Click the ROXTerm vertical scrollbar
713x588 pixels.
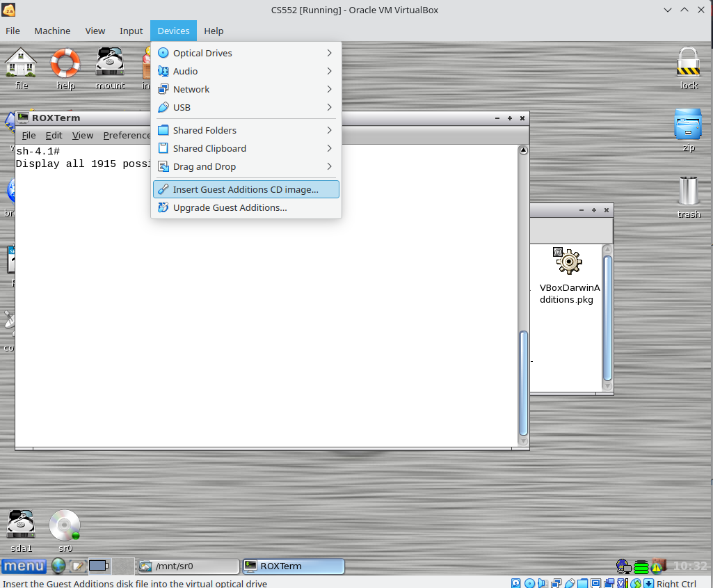pyautogui.click(x=523, y=383)
